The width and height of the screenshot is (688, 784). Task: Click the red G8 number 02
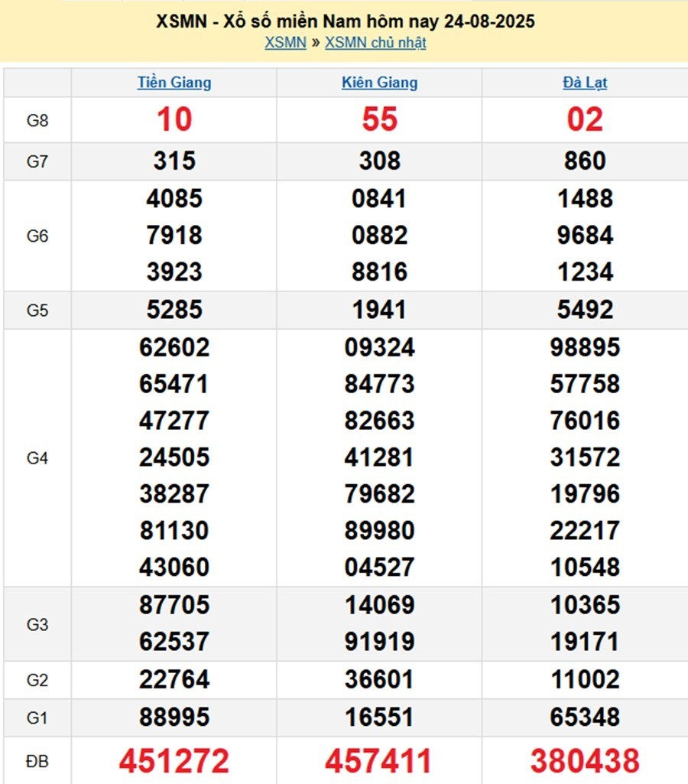[x=585, y=119]
